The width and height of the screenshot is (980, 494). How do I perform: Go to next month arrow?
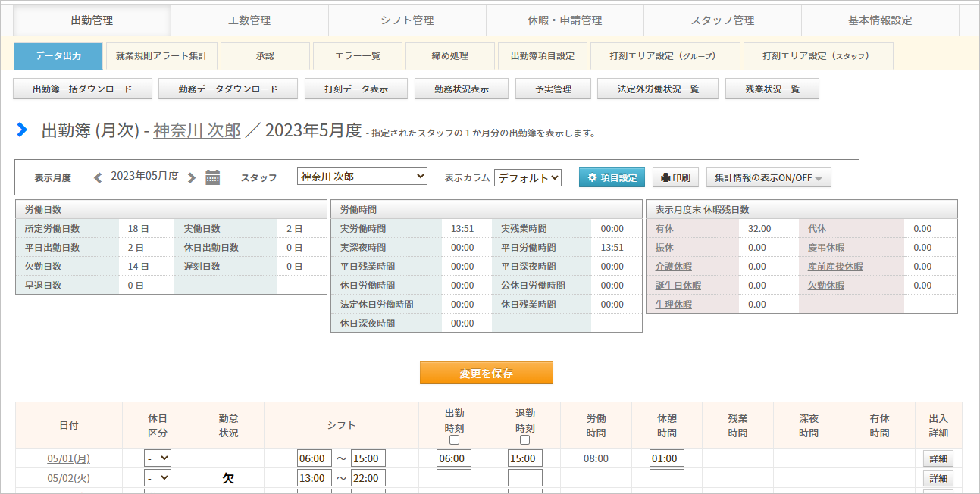pos(192,177)
